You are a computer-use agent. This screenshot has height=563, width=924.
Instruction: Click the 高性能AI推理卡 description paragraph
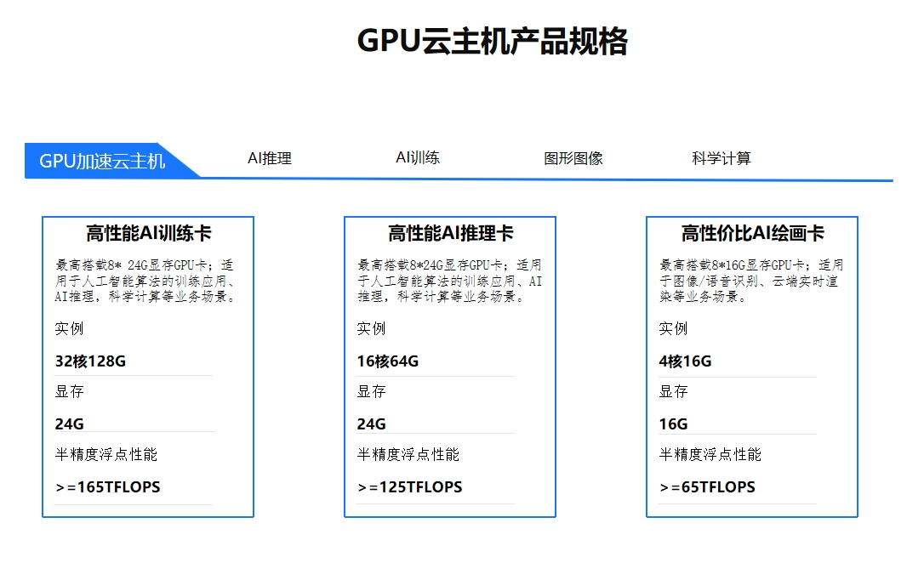point(449,281)
